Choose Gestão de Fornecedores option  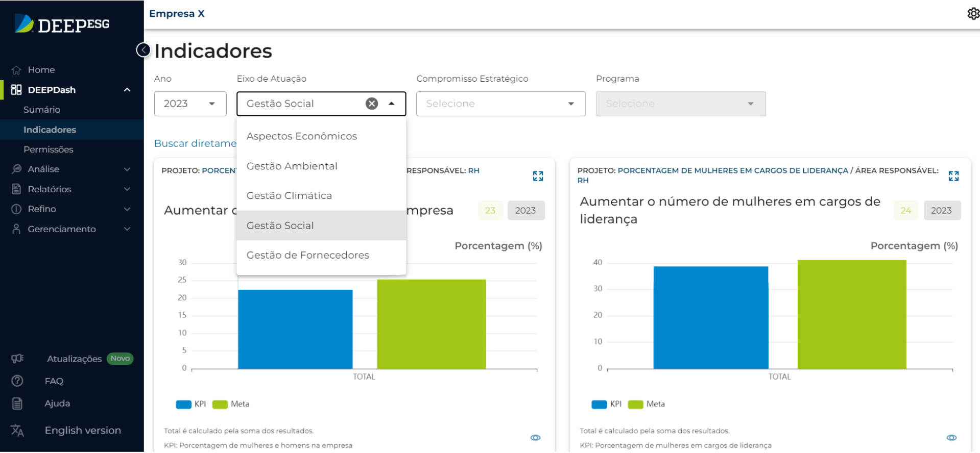pyautogui.click(x=307, y=255)
